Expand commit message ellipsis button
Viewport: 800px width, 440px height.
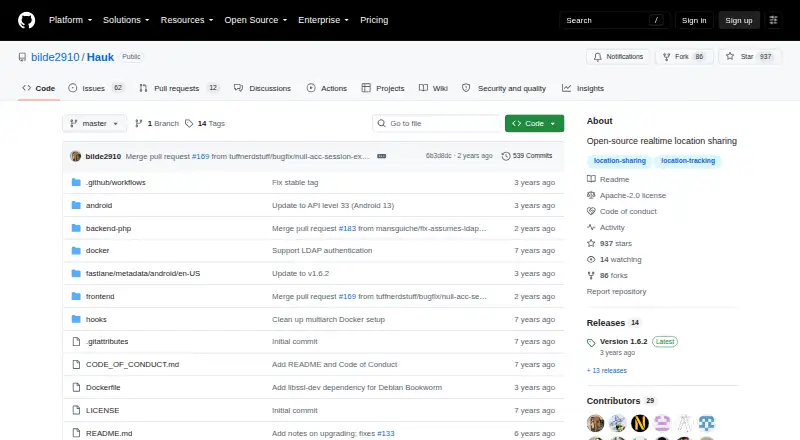381,156
